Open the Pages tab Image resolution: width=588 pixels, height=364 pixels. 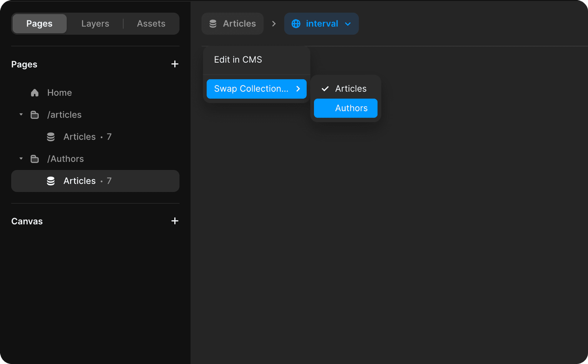pyautogui.click(x=39, y=24)
